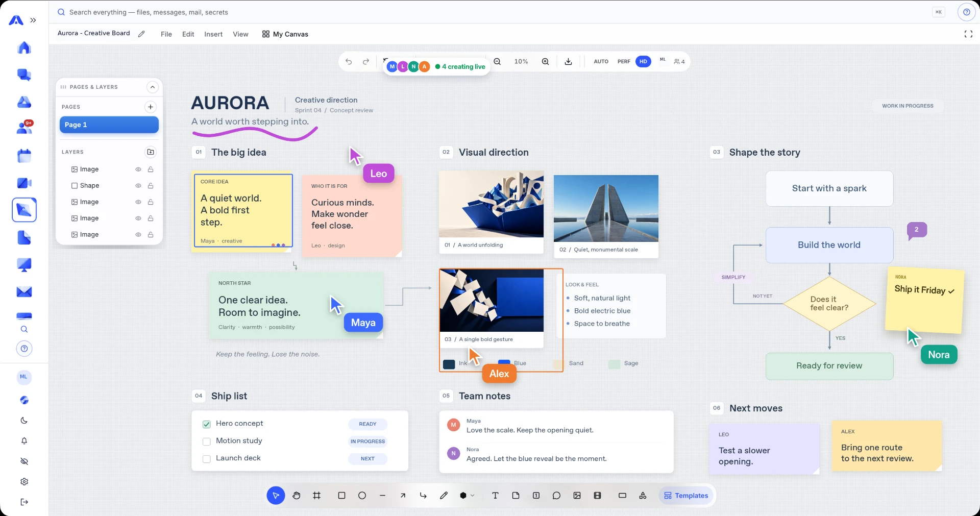Click the Undo arrow
Image resolution: width=980 pixels, height=516 pixels.
(x=349, y=62)
